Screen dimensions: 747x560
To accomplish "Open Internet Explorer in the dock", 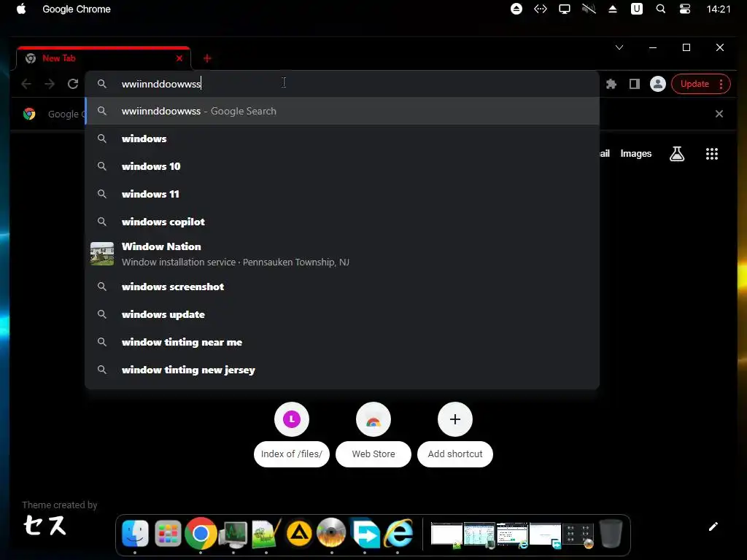I will [398, 533].
